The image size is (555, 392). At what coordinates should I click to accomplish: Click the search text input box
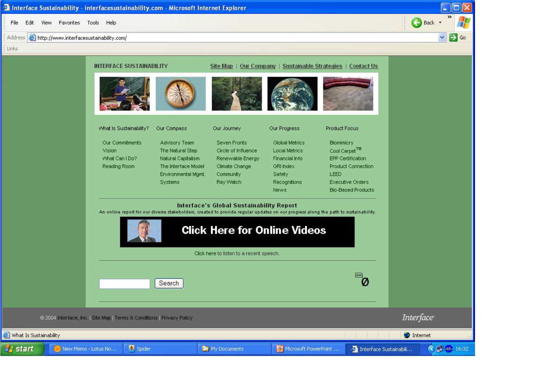click(x=125, y=284)
